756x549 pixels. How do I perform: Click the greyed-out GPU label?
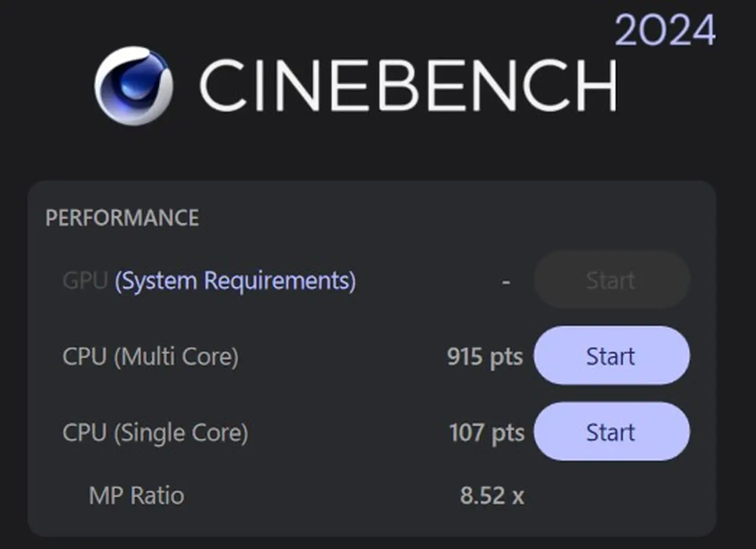[84, 281]
